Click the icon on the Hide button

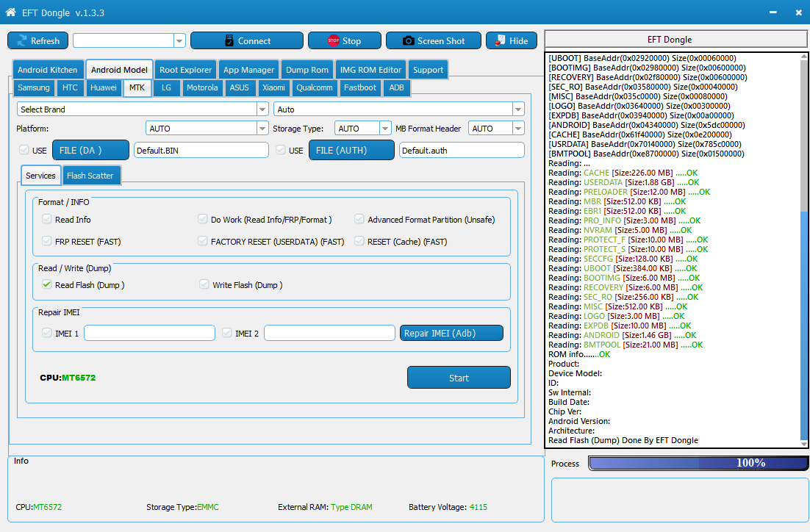click(500, 41)
